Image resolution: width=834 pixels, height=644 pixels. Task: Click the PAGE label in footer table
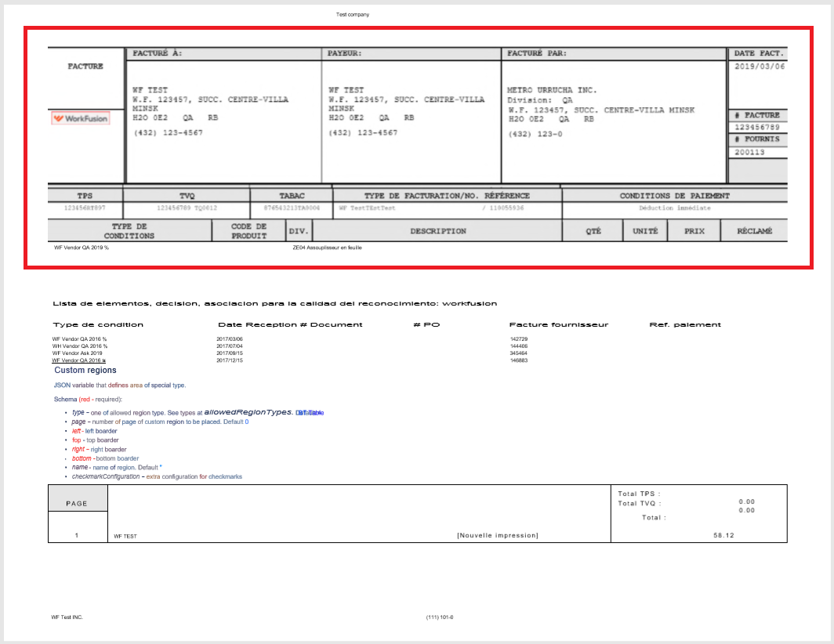point(77,504)
